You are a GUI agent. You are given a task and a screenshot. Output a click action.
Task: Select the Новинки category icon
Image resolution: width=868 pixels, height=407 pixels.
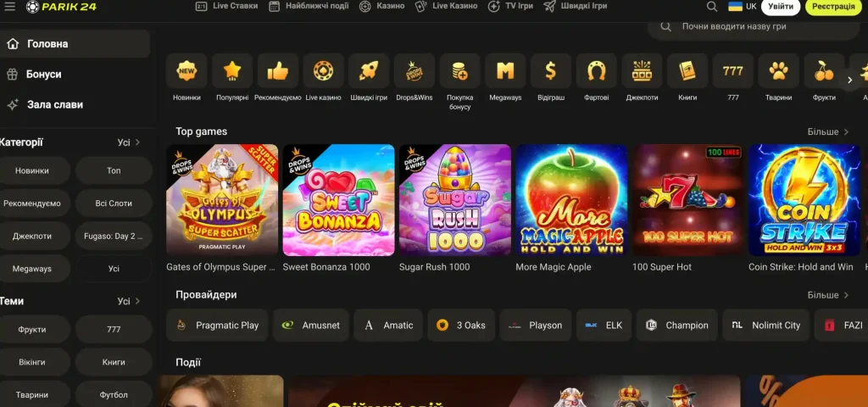186,71
